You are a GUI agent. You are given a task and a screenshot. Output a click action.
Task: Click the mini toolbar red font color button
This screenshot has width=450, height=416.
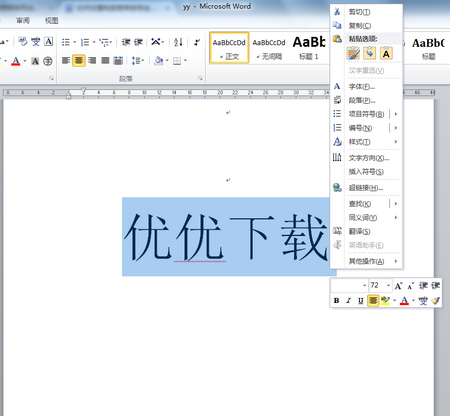coord(404,301)
